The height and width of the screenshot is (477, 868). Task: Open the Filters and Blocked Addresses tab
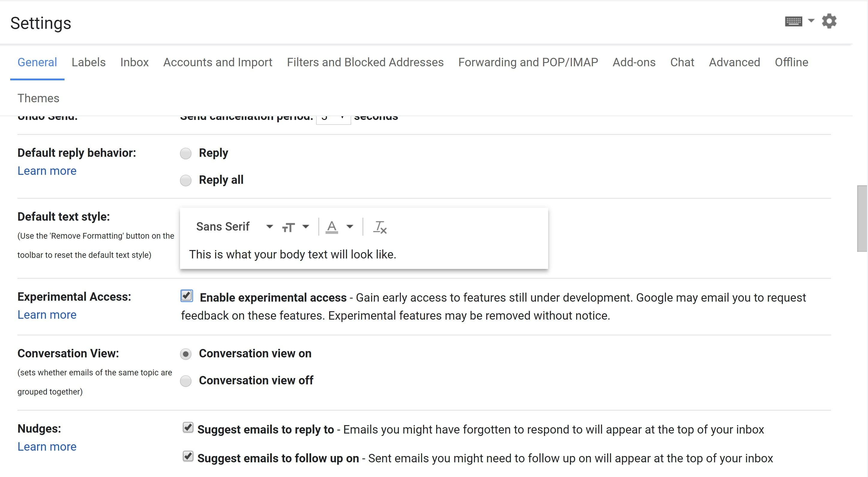(365, 62)
